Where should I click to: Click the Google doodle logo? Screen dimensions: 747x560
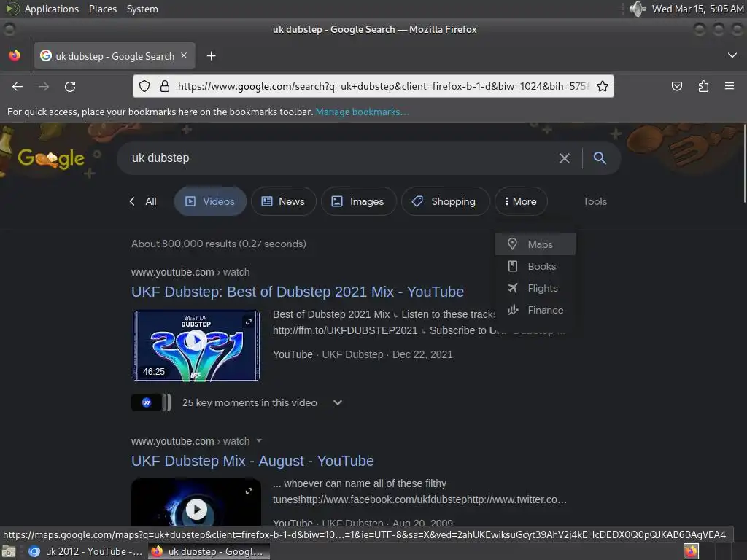tap(51, 158)
